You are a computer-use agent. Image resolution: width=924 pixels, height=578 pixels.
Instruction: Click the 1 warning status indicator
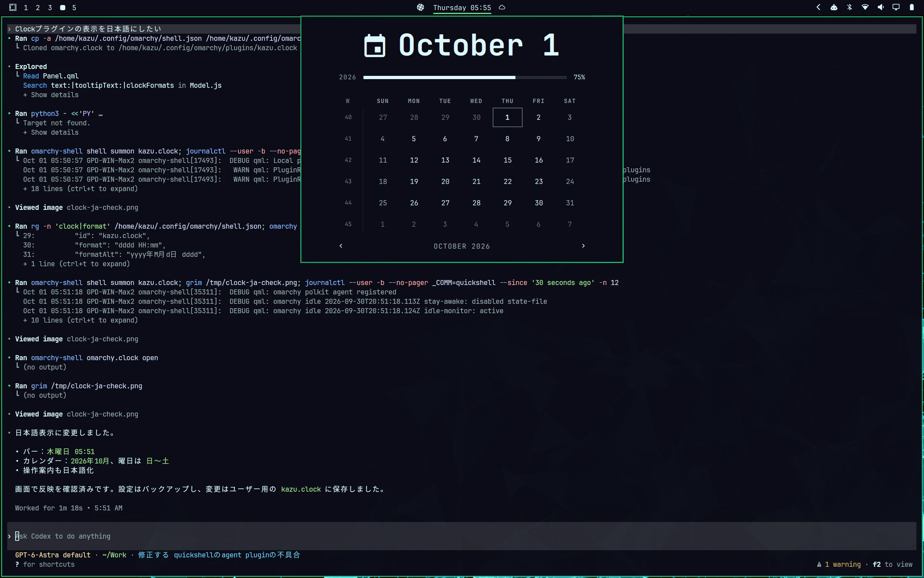coord(839,564)
